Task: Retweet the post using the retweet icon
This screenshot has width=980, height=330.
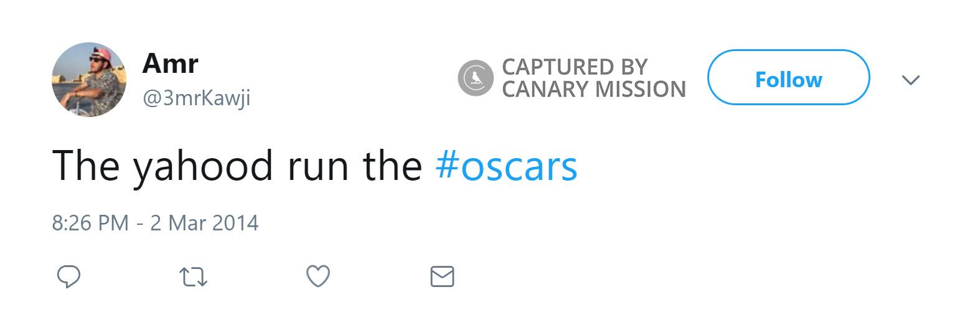Action: point(193,277)
